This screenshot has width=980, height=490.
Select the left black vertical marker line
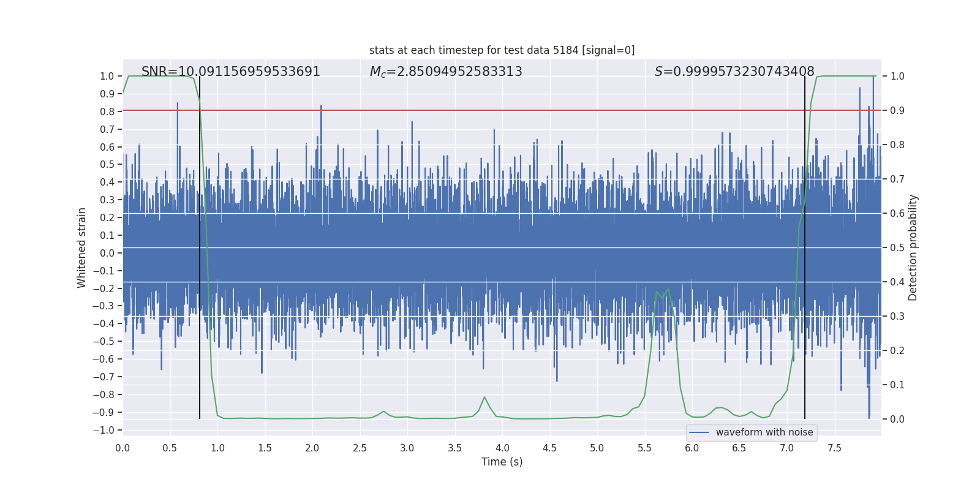pyautogui.click(x=200, y=276)
